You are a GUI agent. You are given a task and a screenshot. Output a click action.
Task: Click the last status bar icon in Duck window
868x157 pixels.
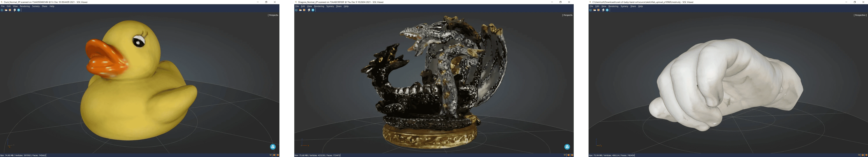pyautogui.click(x=278, y=155)
